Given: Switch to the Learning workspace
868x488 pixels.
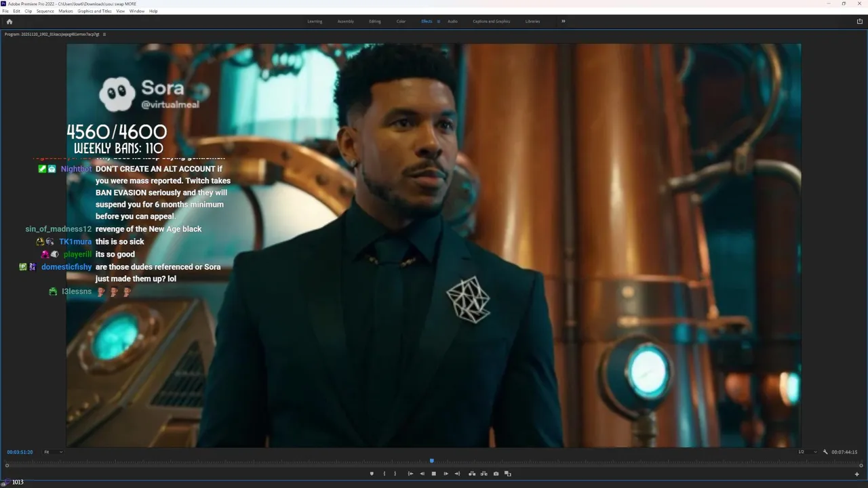Looking at the screenshot, I should pos(315,21).
